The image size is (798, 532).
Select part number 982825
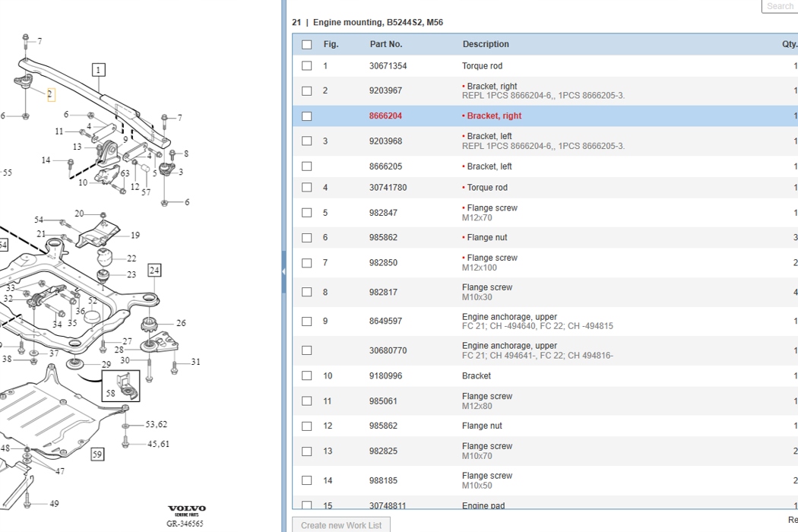383,451
